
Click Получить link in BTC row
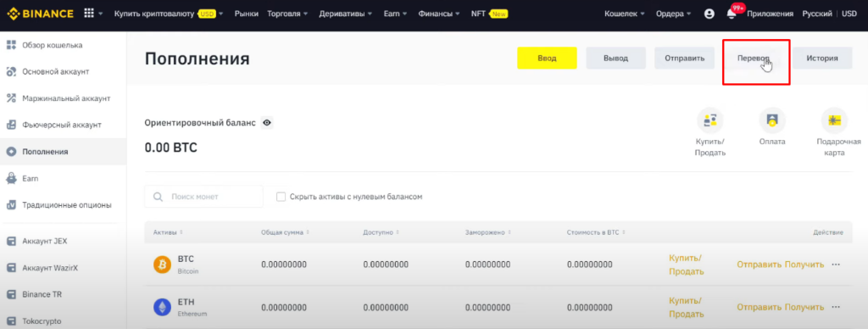804,265
